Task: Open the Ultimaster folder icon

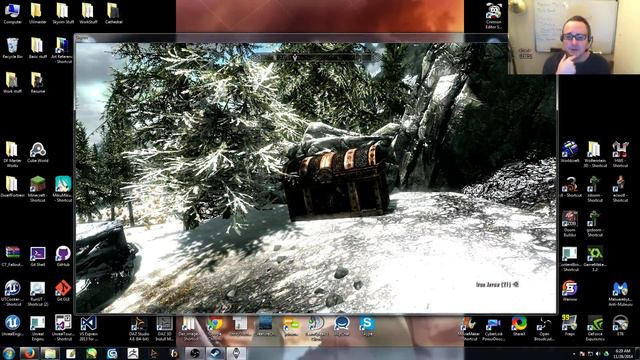Action: pos(38,13)
